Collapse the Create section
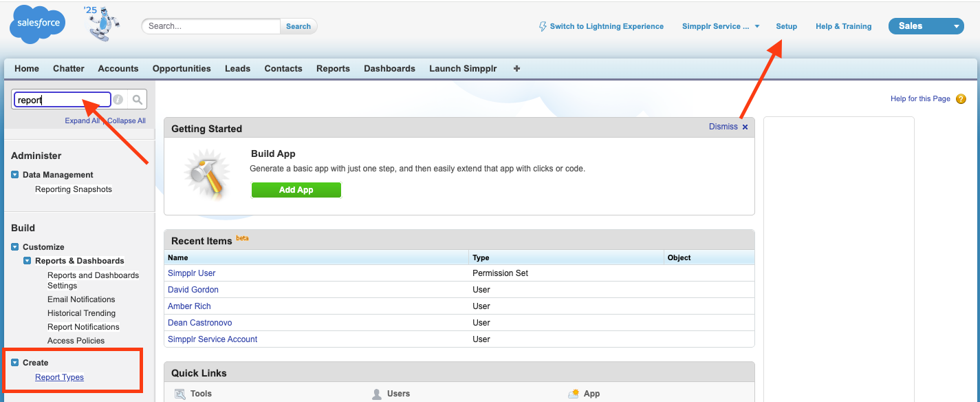 tap(15, 363)
